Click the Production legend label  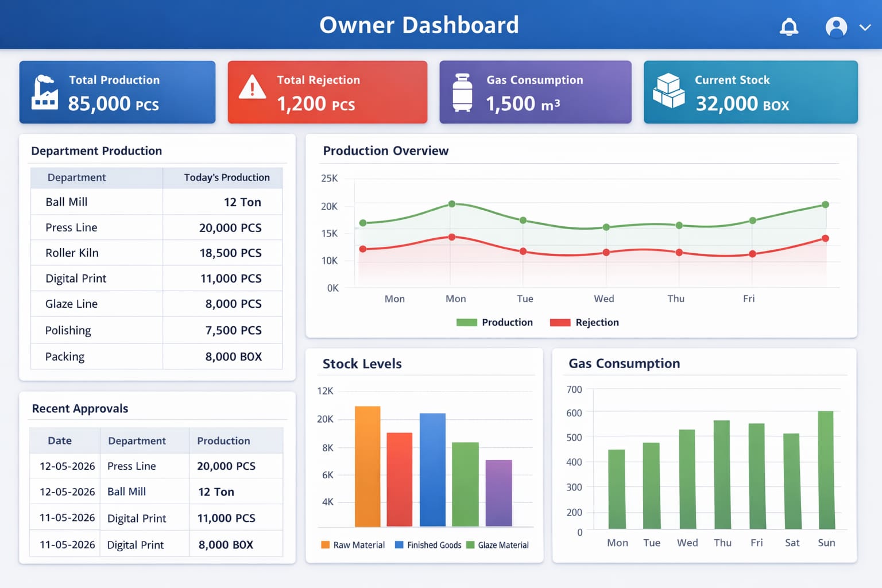tap(507, 322)
